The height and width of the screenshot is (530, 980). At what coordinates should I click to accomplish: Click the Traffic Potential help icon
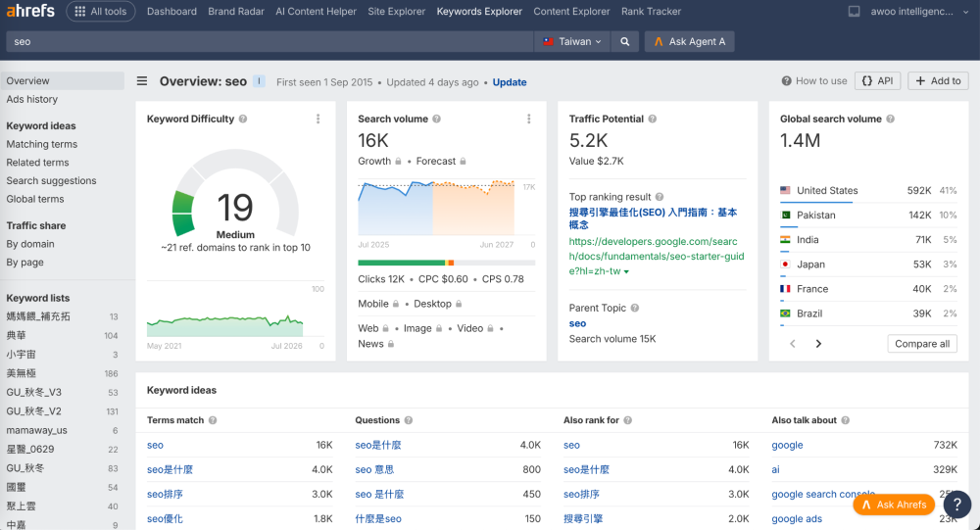point(652,119)
